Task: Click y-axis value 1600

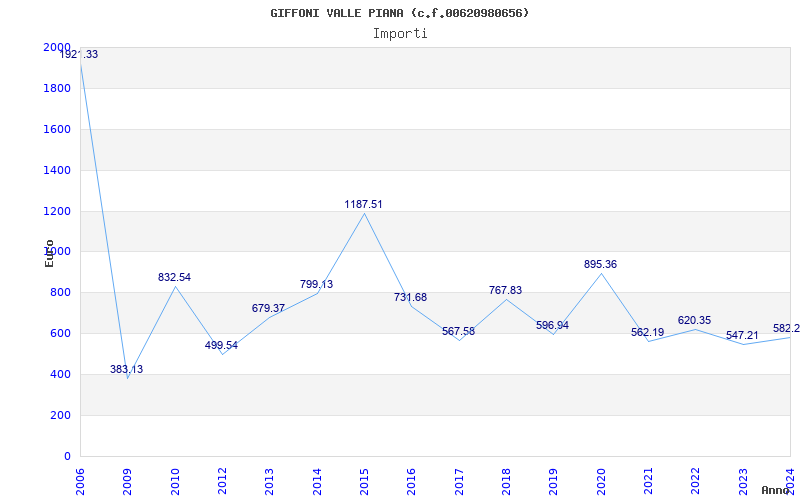Action: [57, 129]
